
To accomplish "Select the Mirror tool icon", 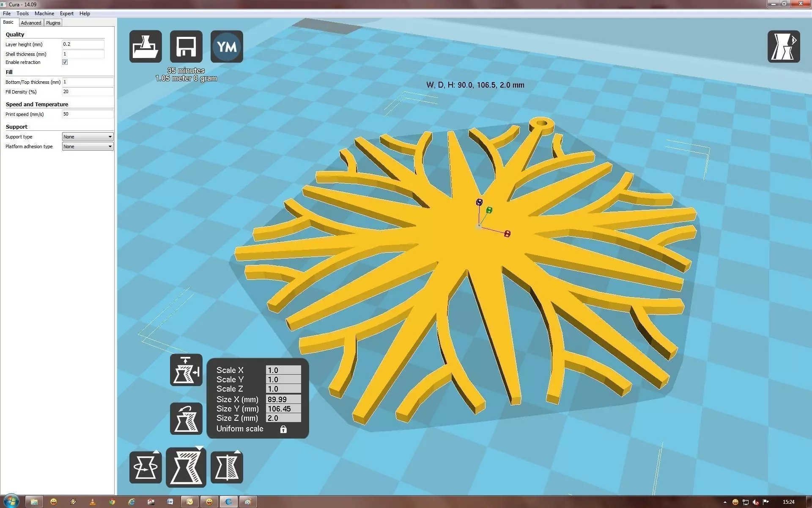I will click(x=227, y=467).
